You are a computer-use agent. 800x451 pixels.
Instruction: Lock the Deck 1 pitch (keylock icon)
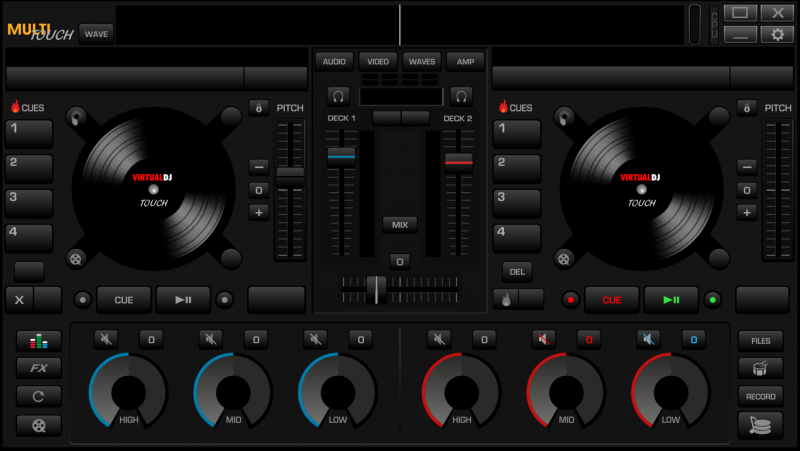click(259, 108)
